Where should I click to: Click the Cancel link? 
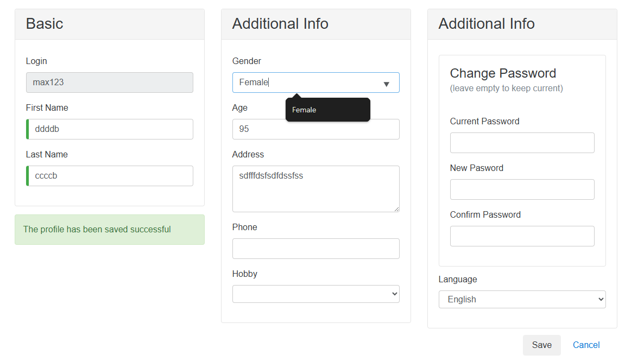click(x=586, y=345)
